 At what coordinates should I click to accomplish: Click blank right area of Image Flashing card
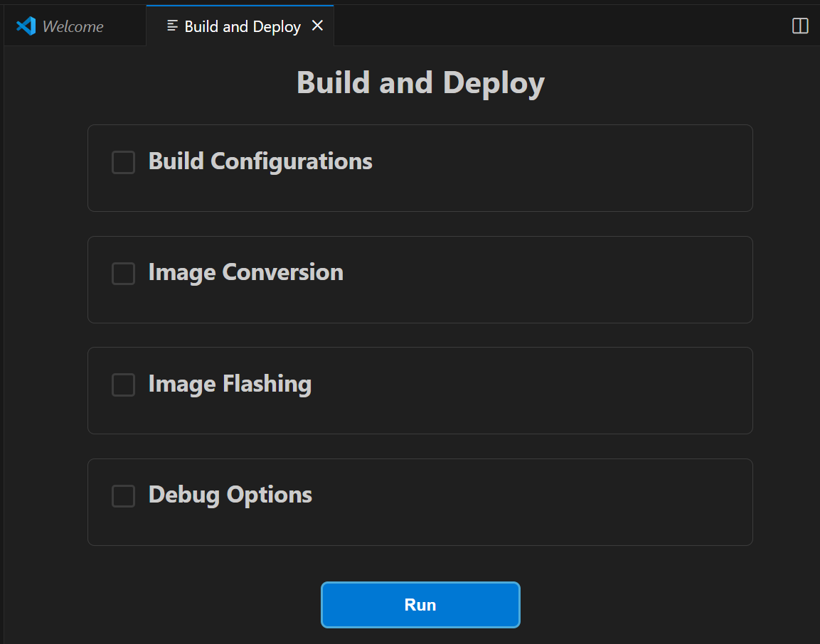(x=605, y=390)
